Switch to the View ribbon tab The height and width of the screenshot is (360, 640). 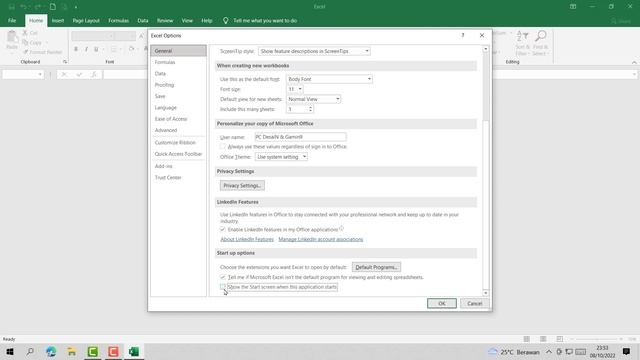[x=187, y=20]
